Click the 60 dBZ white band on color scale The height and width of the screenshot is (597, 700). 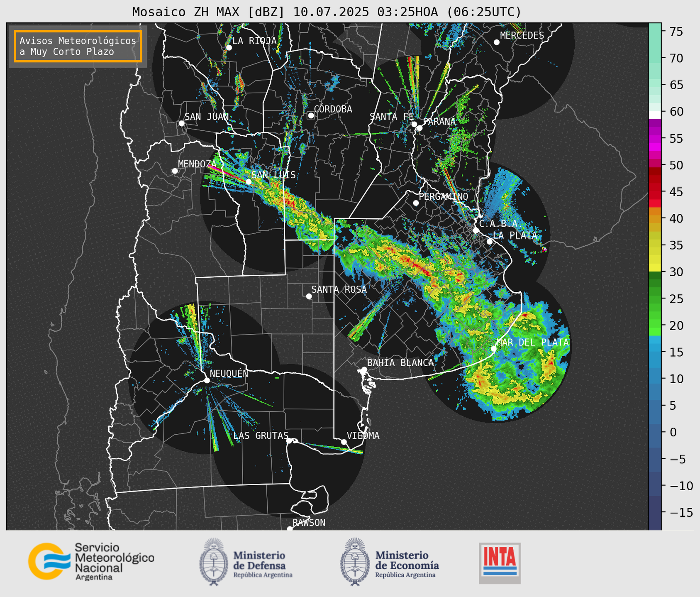click(655, 115)
